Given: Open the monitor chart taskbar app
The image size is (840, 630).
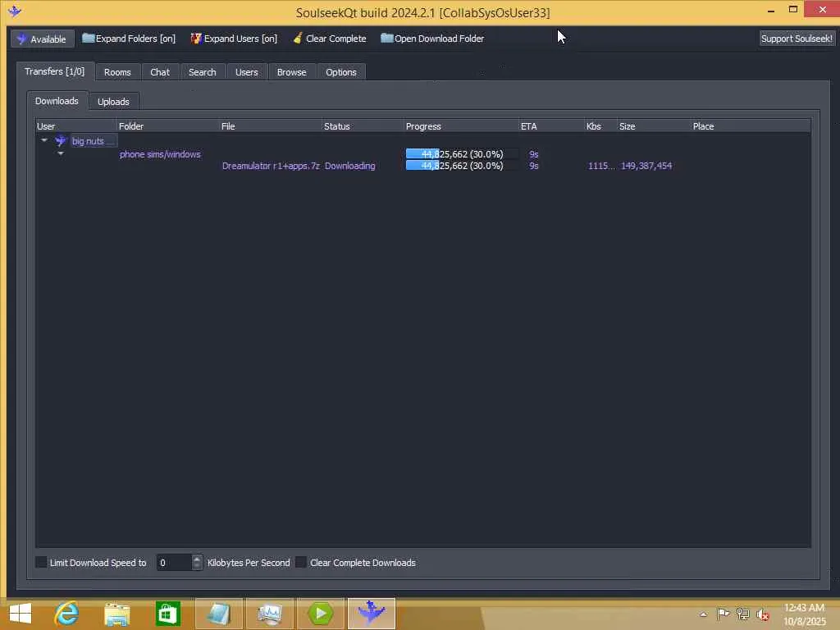Looking at the screenshot, I should click(269, 614).
